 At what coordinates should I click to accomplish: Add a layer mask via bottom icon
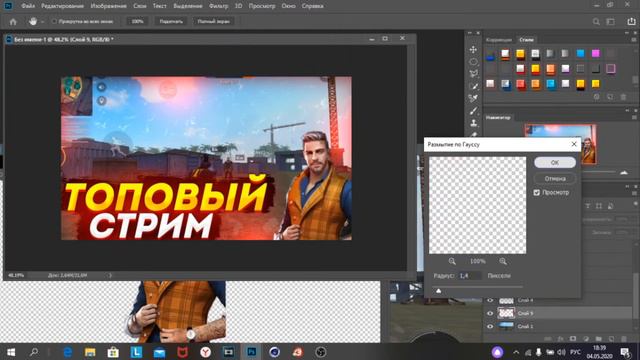click(x=573, y=339)
